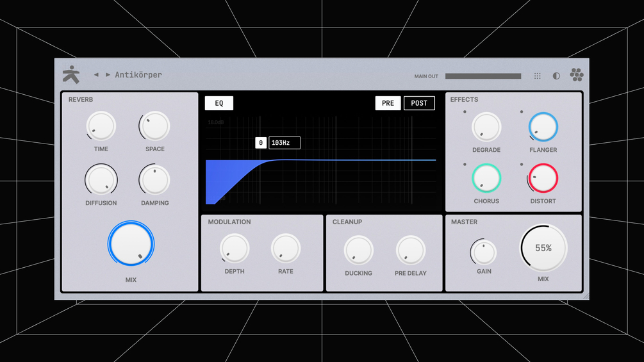The image size is (644, 362).
Task: Go to the previous preset arrow
Action: [96, 75]
